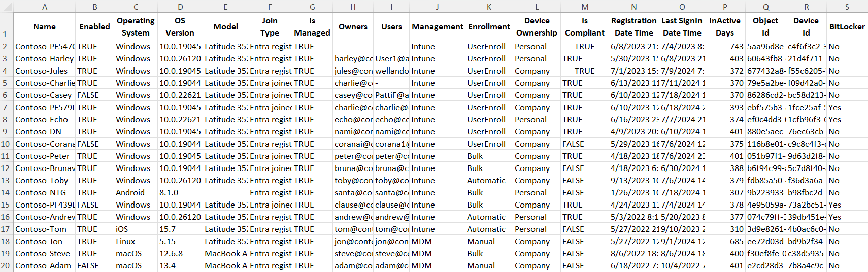Click Contoso-Steve's MacBook model cell

click(x=226, y=253)
